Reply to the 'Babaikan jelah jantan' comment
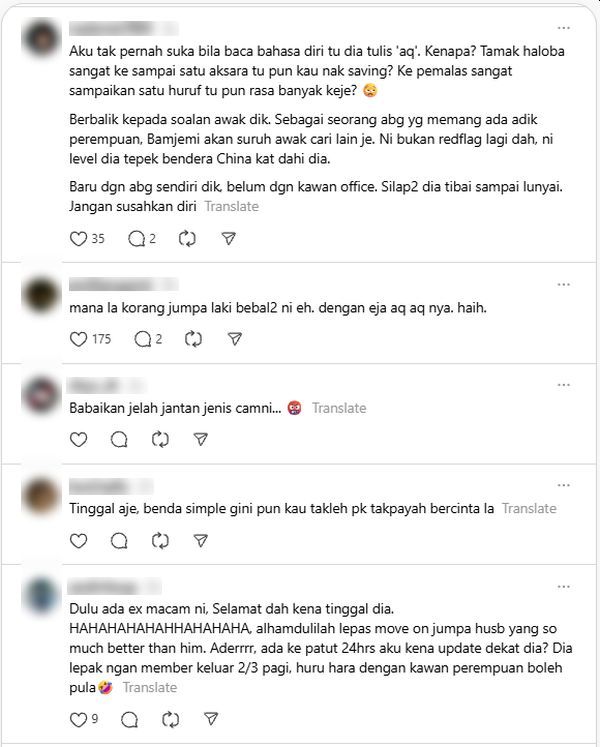 119,440
